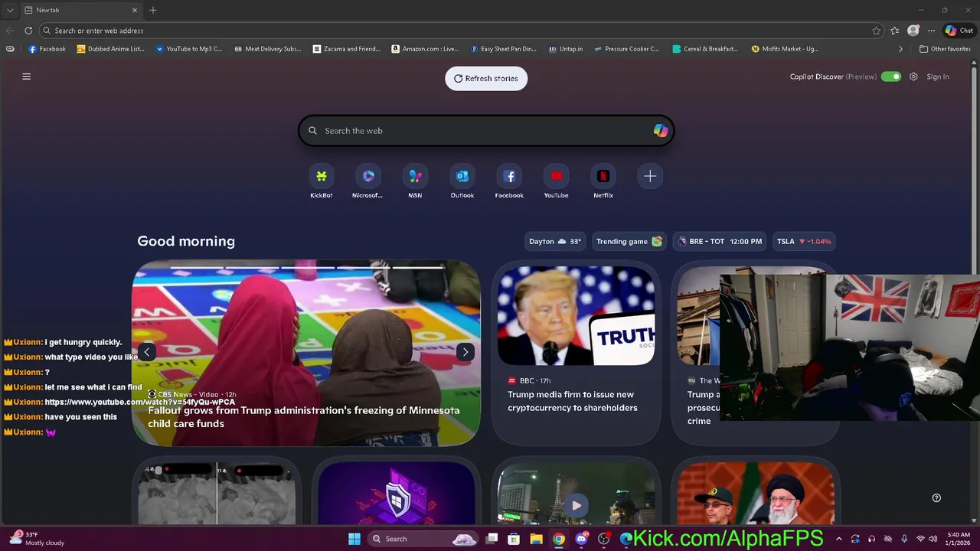Screen dimensions: 980x551
Task: Show the next carousel story
Action: (465, 352)
